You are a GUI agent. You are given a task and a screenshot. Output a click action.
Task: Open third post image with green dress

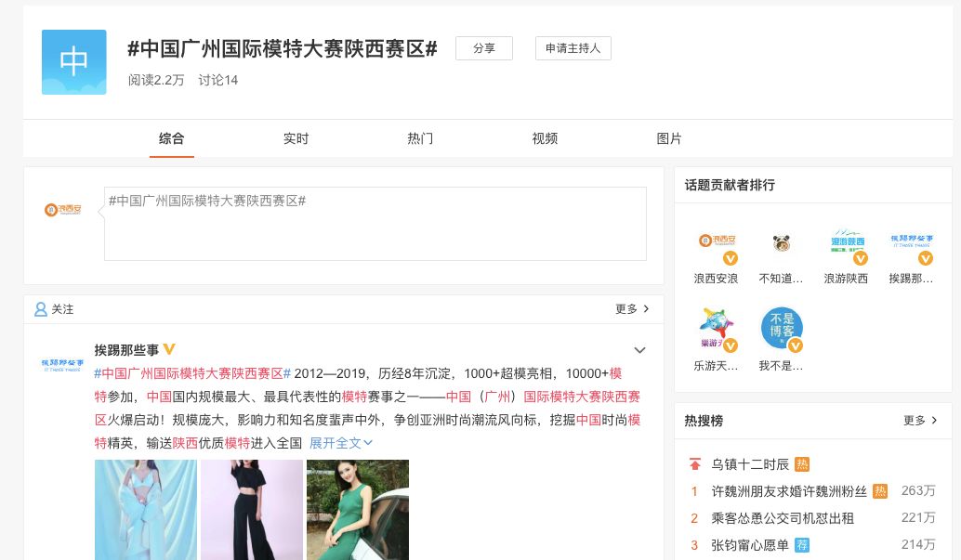pyautogui.click(x=358, y=510)
